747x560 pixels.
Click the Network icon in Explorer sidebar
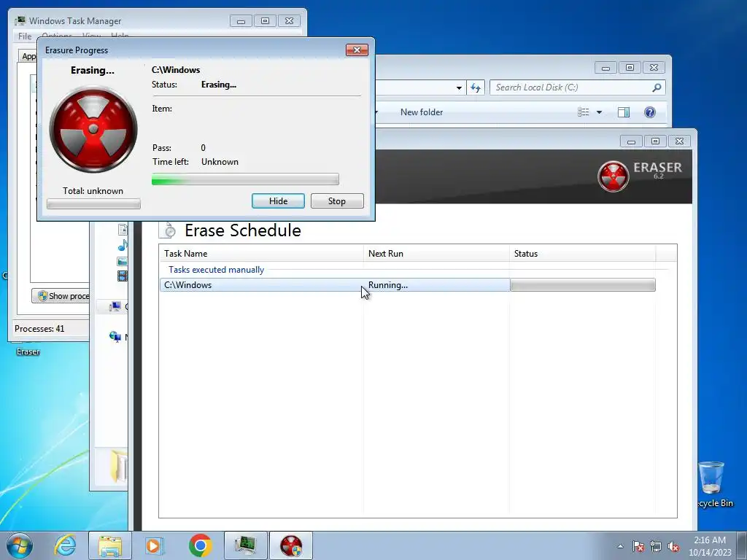tap(115, 337)
